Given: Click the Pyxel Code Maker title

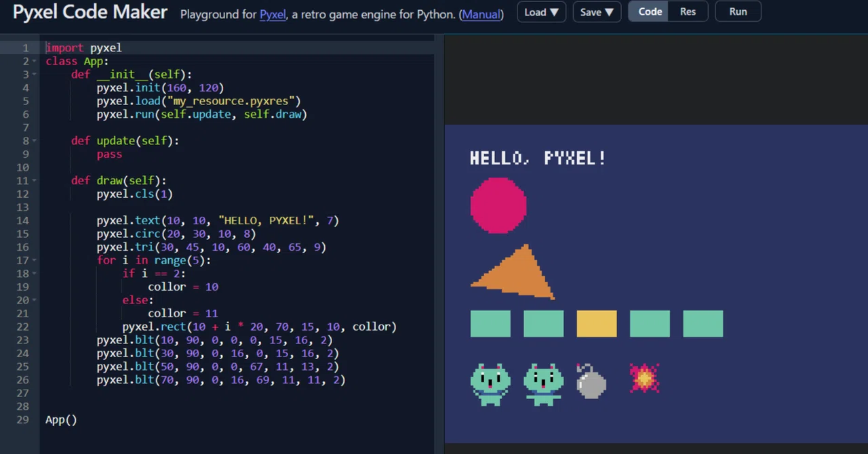Looking at the screenshot, I should (x=90, y=12).
